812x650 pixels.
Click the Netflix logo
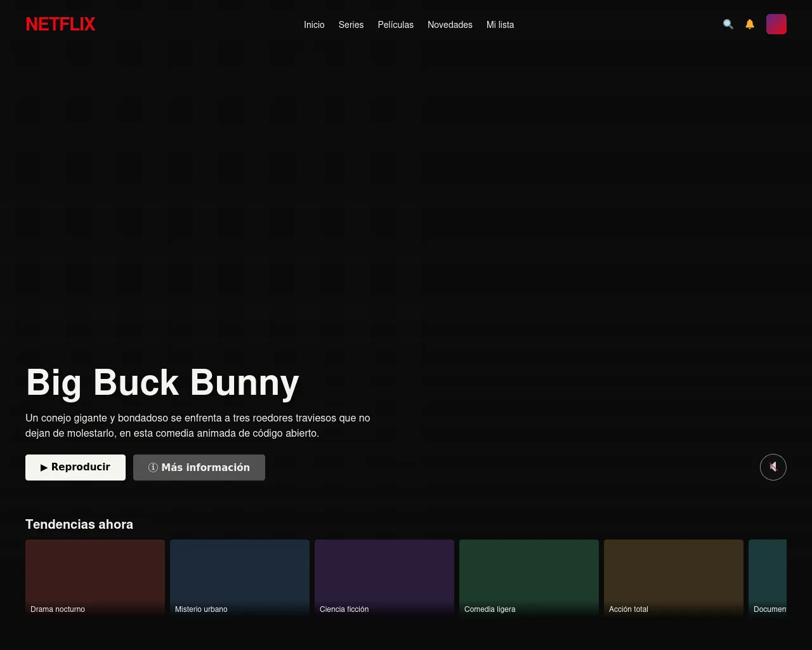60,24
